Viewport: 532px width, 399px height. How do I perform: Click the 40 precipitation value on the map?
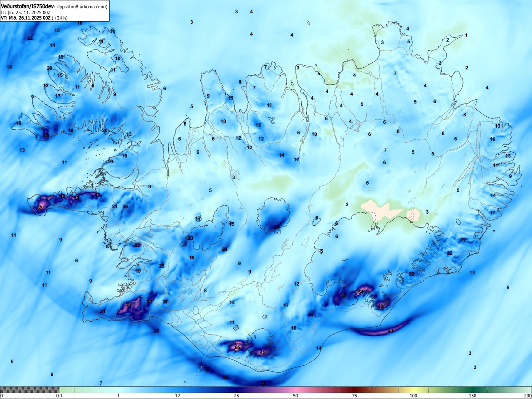(x=380, y=306)
